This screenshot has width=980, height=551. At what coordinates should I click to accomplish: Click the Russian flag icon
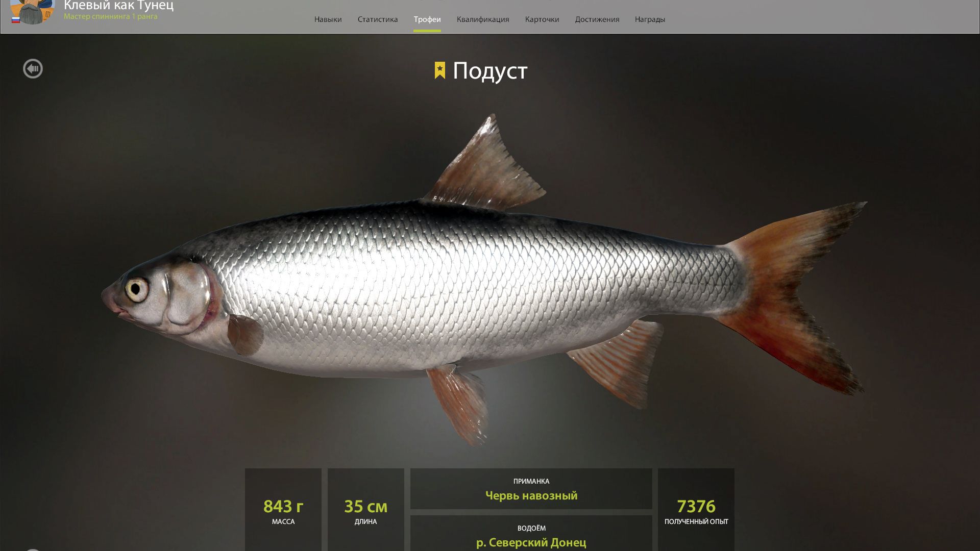[16, 20]
